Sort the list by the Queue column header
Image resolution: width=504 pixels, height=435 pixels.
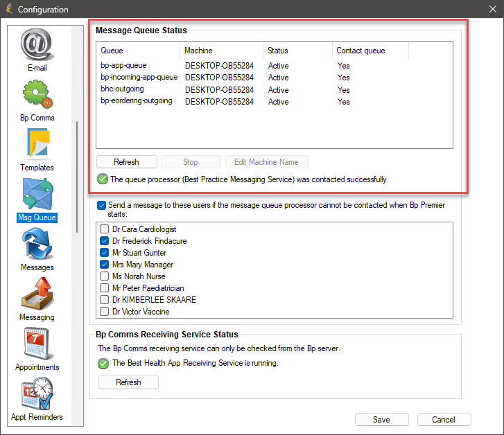point(138,51)
